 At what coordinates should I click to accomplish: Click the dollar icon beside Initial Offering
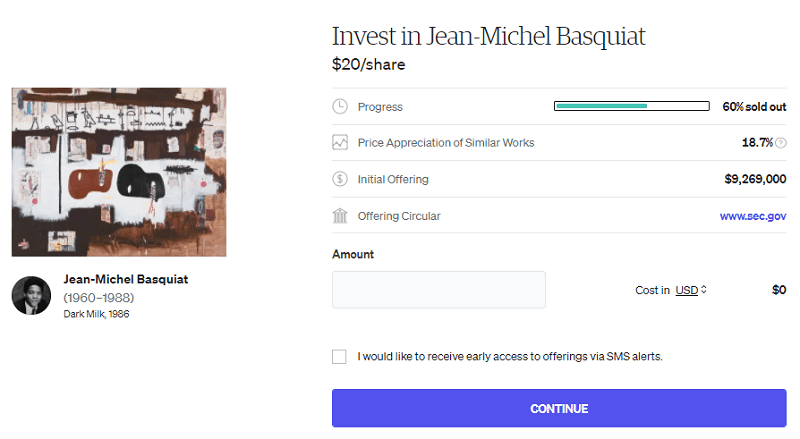point(340,180)
